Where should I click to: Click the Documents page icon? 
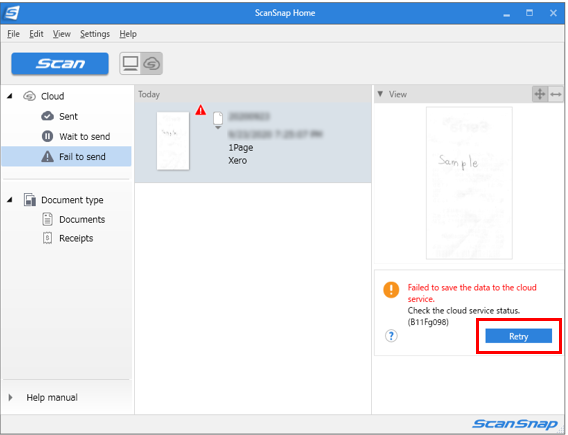[x=47, y=219]
